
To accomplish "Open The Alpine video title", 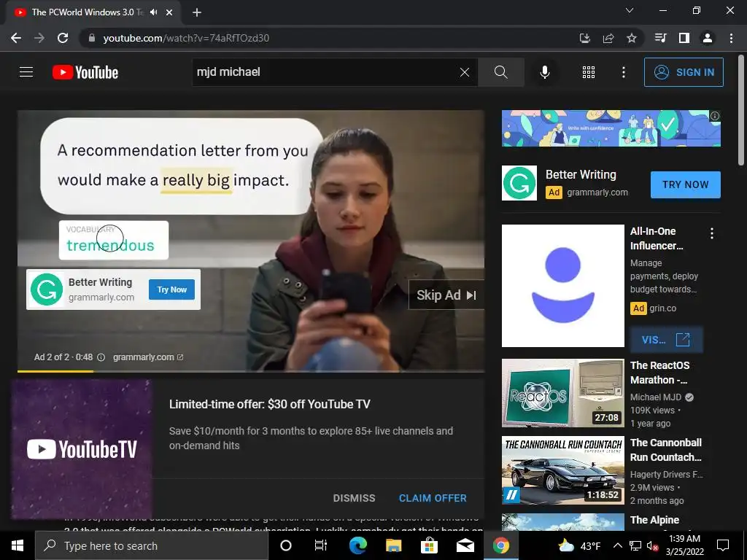I will pyautogui.click(x=654, y=520).
